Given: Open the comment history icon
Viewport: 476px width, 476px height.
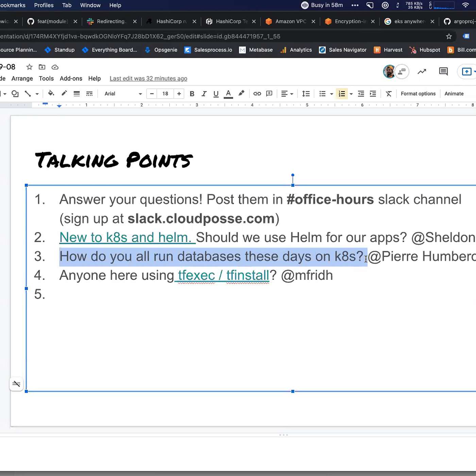Looking at the screenshot, I should (x=443, y=71).
